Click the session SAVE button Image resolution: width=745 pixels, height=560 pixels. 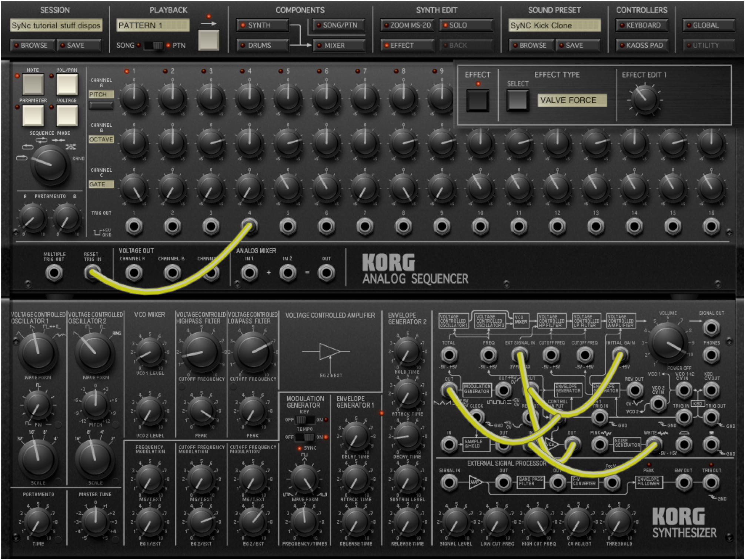pyautogui.click(x=78, y=45)
